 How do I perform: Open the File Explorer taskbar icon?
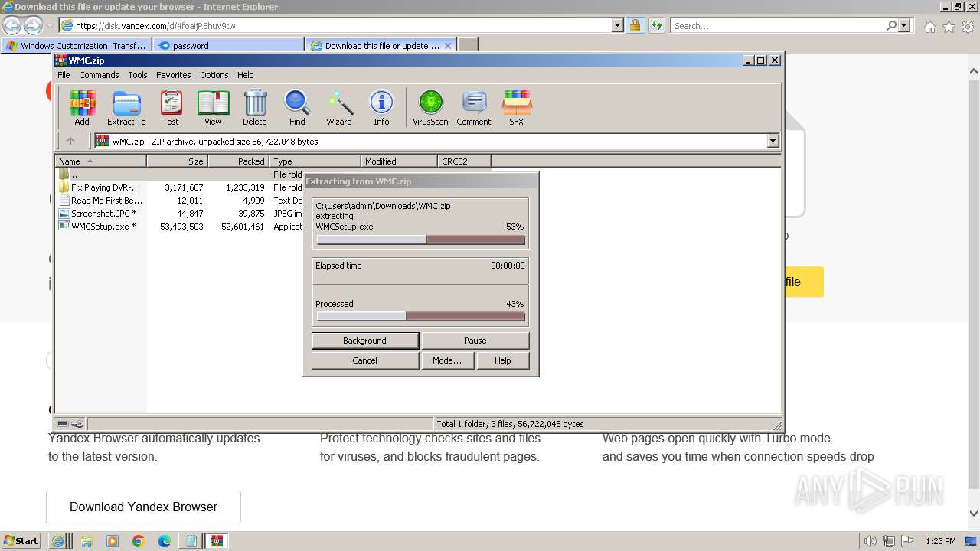click(87, 541)
